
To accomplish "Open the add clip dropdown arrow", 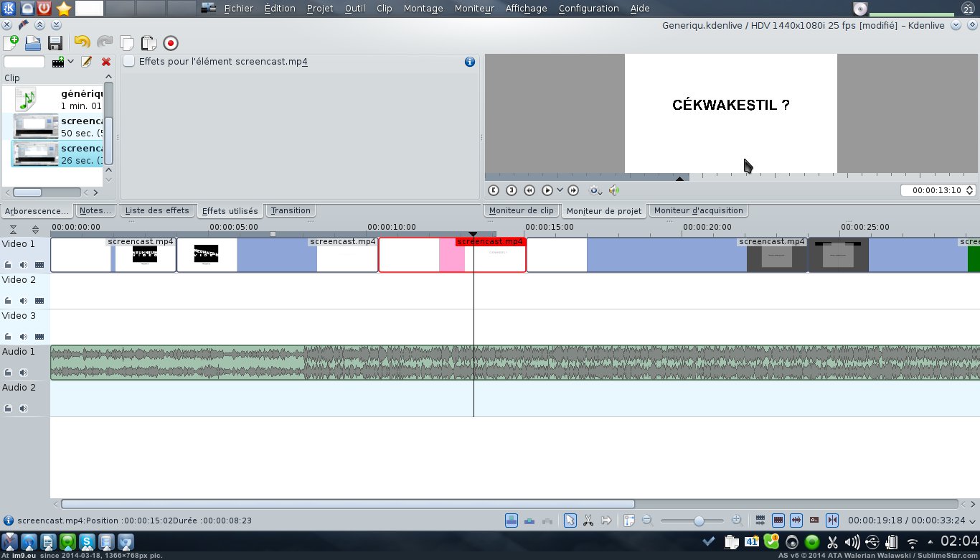I will pos(70,62).
